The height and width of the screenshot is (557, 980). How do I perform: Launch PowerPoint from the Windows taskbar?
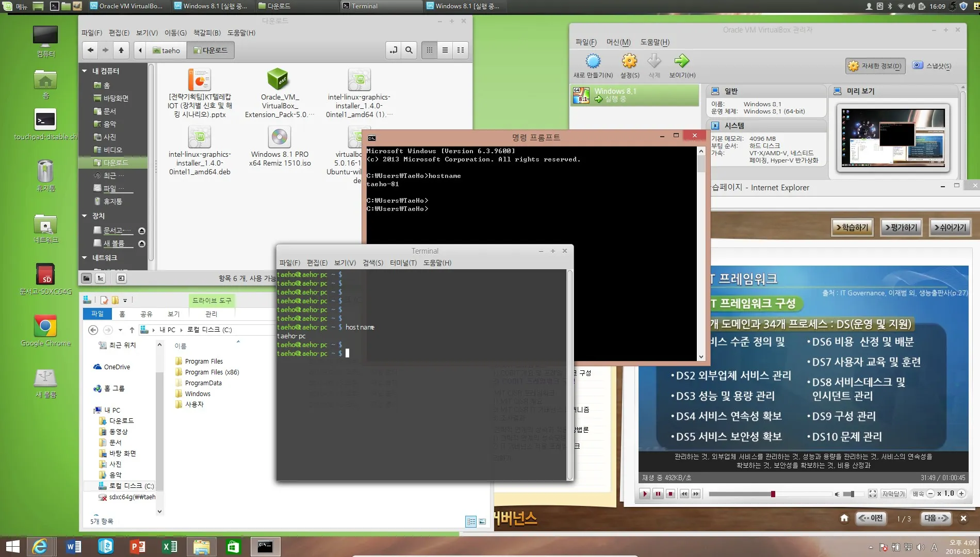click(x=138, y=546)
